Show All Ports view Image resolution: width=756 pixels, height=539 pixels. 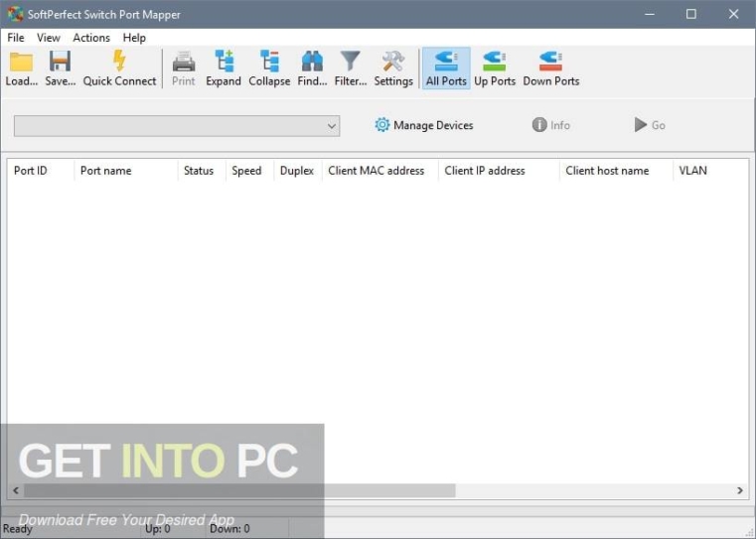click(446, 67)
